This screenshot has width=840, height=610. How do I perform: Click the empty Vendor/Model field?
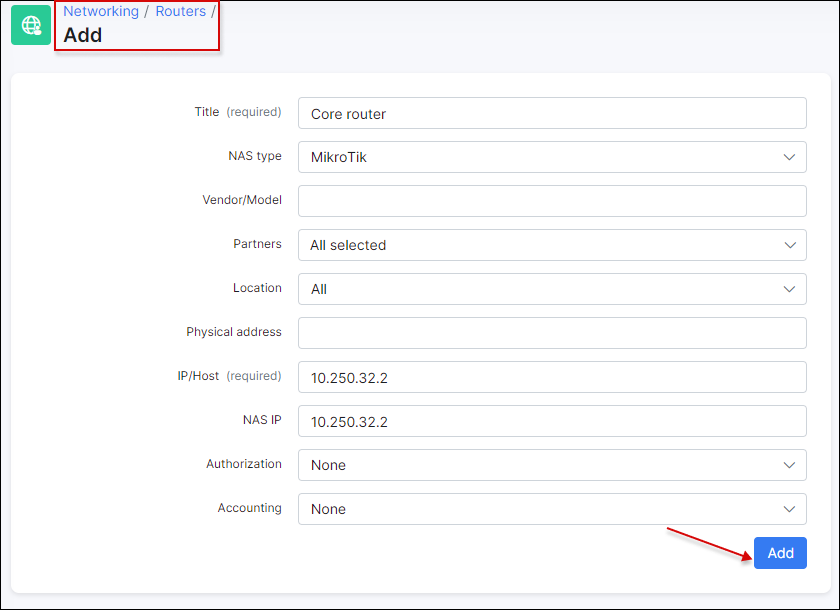(x=550, y=201)
